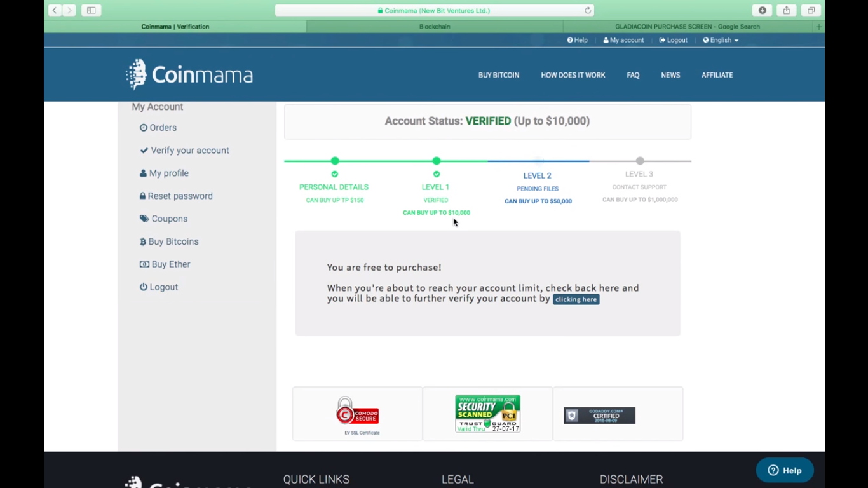Open Buy Bitcoin in the top navigation
868x488 pixels.
pos(498,75)
